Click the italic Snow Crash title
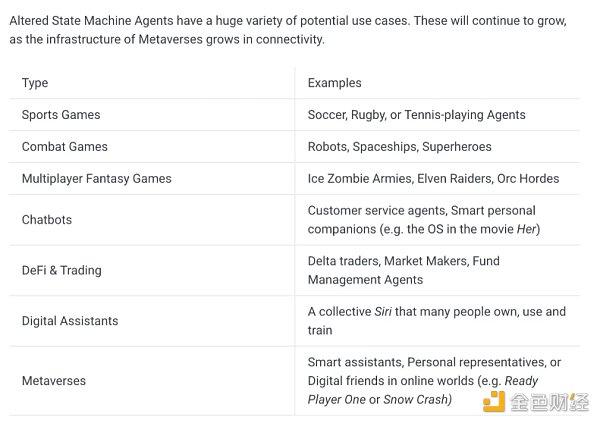The width and height of the screenshot is (600, 423). point(416,399)
